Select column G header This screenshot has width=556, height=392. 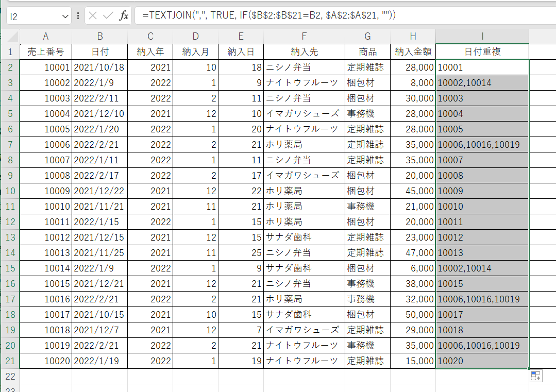tap(367, 36)
